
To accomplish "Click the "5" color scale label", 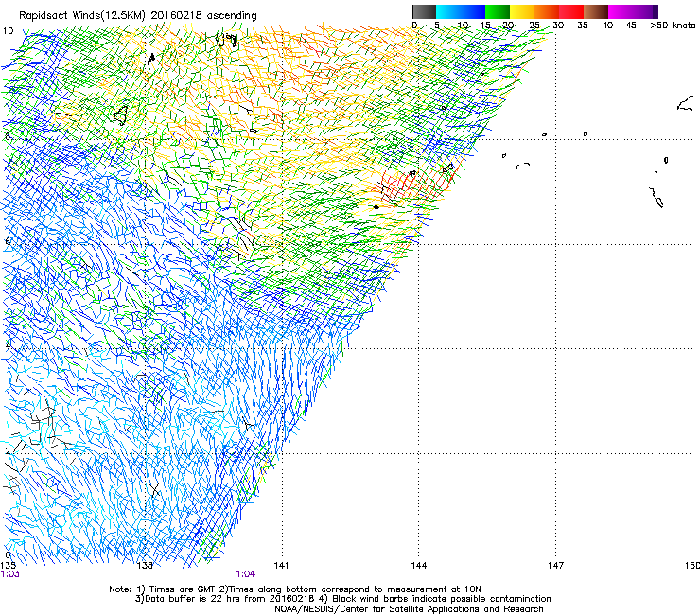I will [x=437, y=26].
